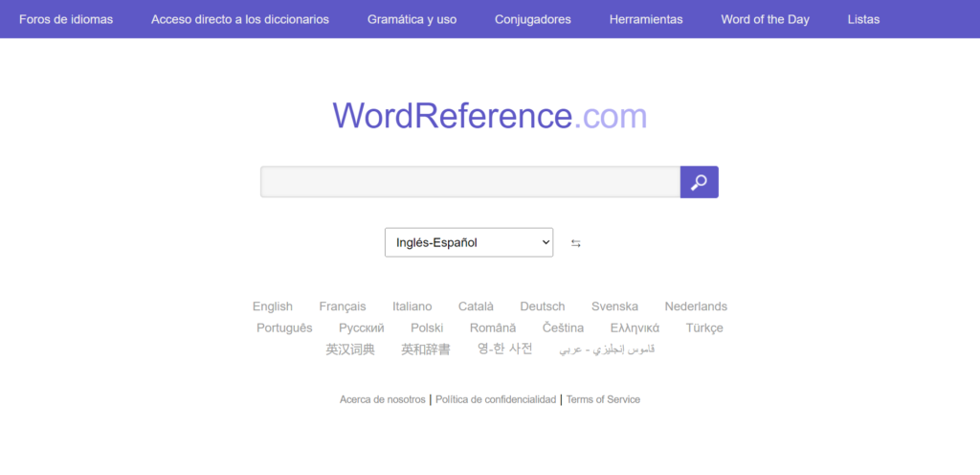Click the magnifying glass search button
The width and height of the screenshot is (980, 475).
pyautogui.click(x=699, y=182)
